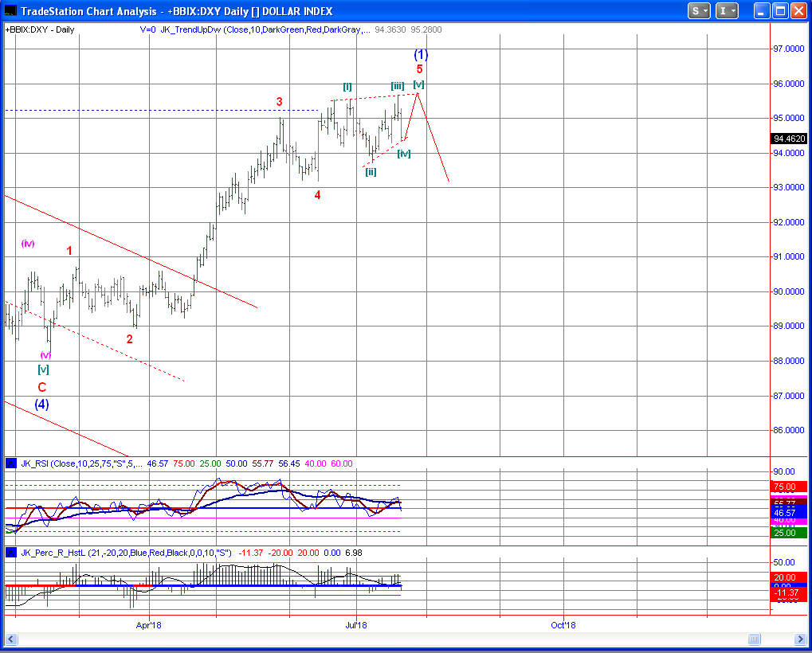The width and height of the screenshot is (812, 653).
Task: Click the green 25.00 RSI axis tag
Action: (789, 533)
